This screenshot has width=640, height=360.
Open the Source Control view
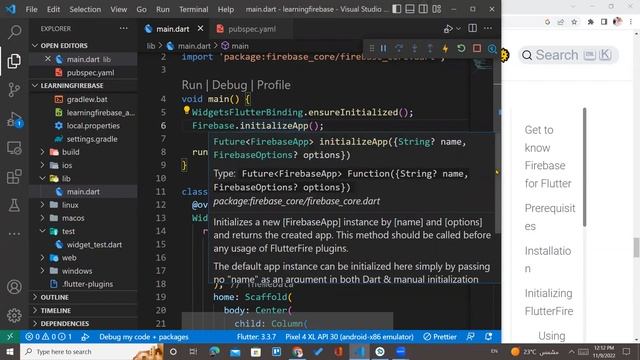(14, 90)
